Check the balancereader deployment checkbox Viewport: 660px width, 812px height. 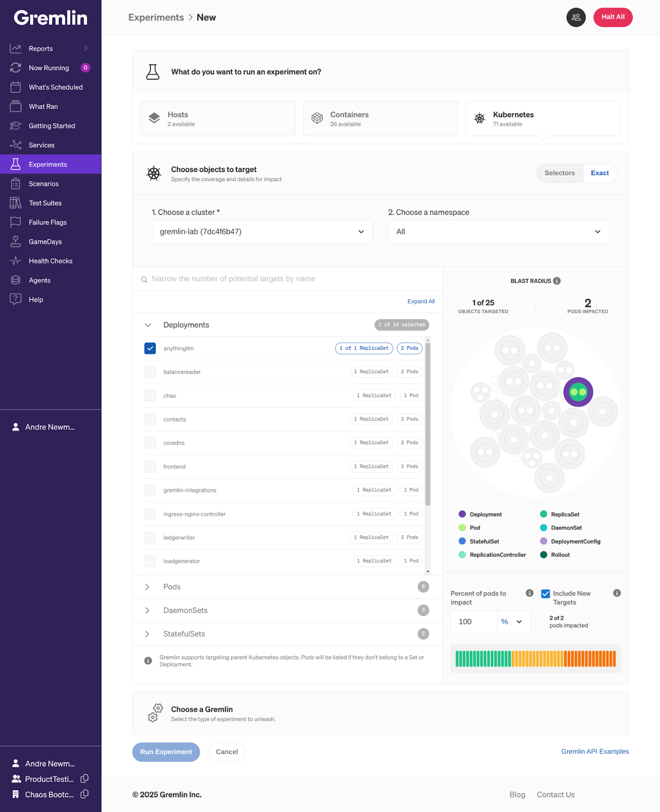click(150, 371)
